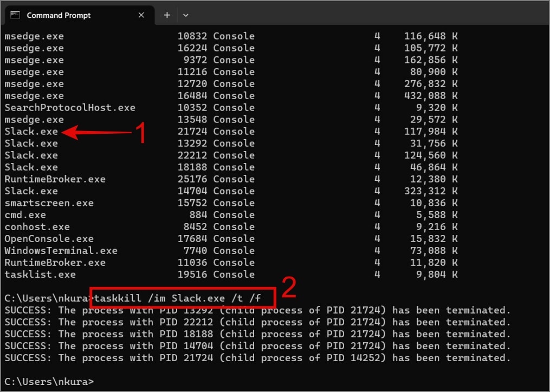This screenshot has height=392, width=550.
Task: Click the SUCCESS line for PID 14704
Action: pos(257,346)
